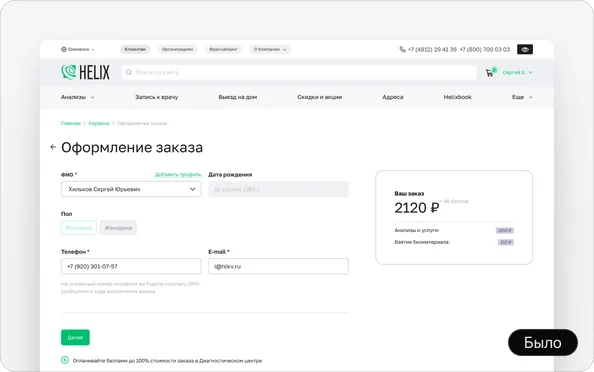Go to Главная breadcrumb
Image resolution: width=594 pixels, height=372 pixels.
coord(71,123)
